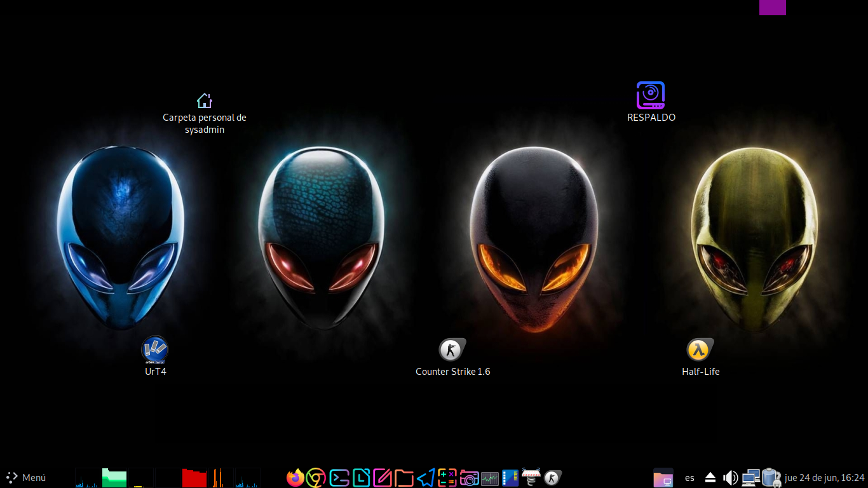Click the Counter Strike icon in panel
This screenshot has width=868, height=488.
(x=553, y=477)
